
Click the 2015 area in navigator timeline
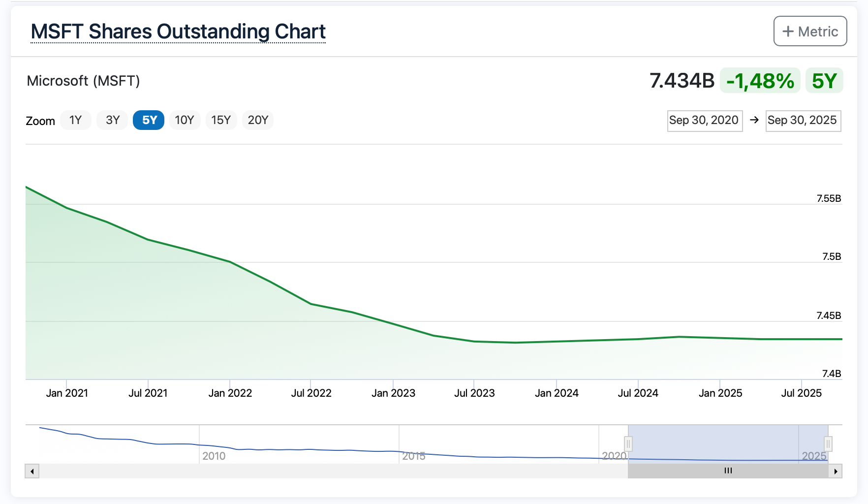click(413, 456)
